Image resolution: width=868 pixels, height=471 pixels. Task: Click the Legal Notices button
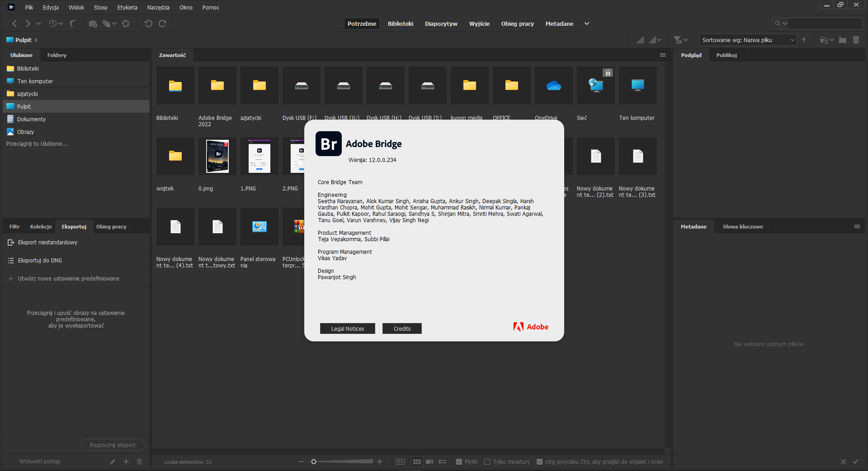[x=348, y=328]
